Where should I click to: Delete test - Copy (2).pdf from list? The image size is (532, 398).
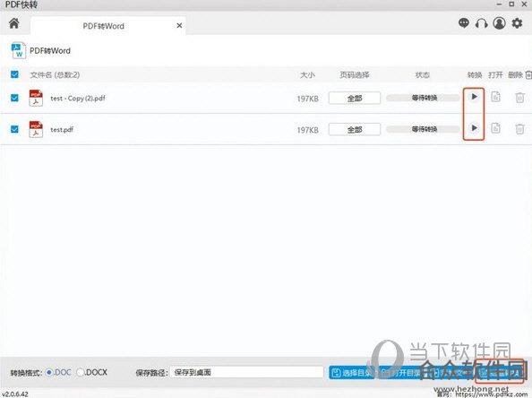519,98
